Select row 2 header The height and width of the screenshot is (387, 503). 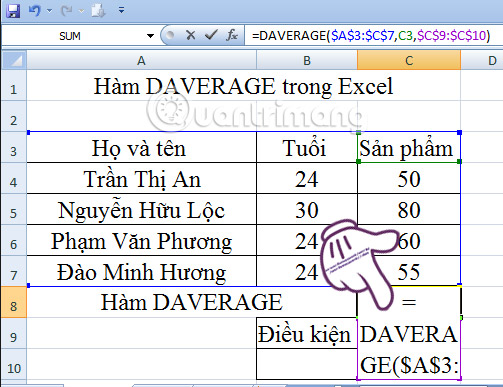tap(14, 116)
